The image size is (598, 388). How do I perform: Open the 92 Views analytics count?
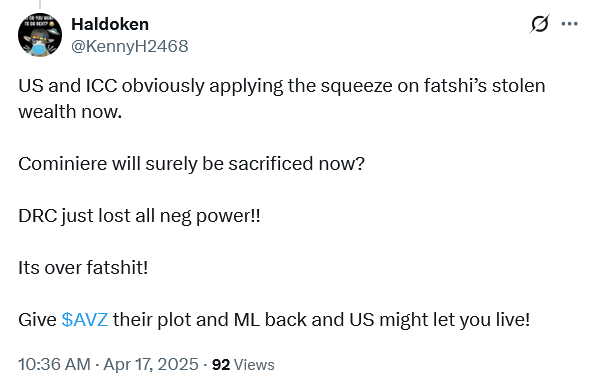click(x=243, y=364)
